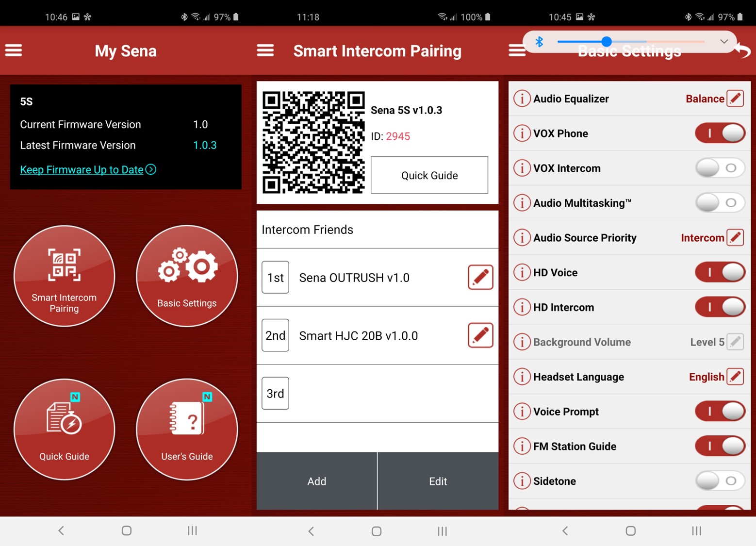Click the Bluetooth volume slider handle
This screenshot has height=546, width=756.
(606, 42)
